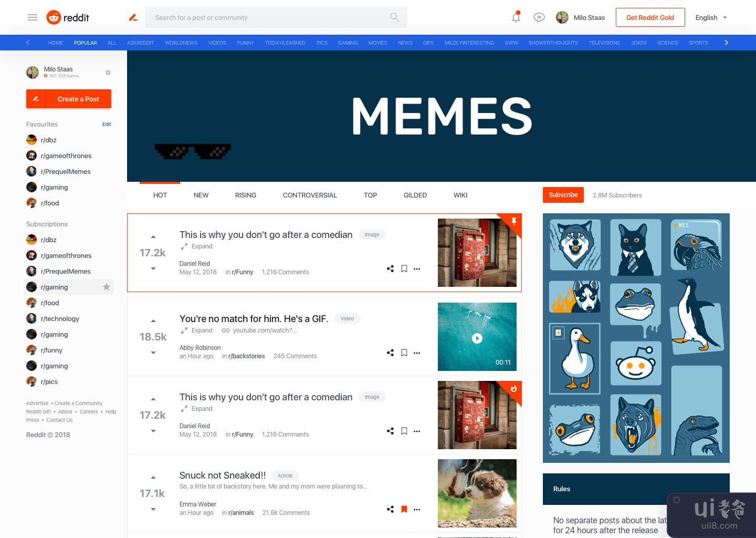Select POPULAR in category bar

(85, 43)
